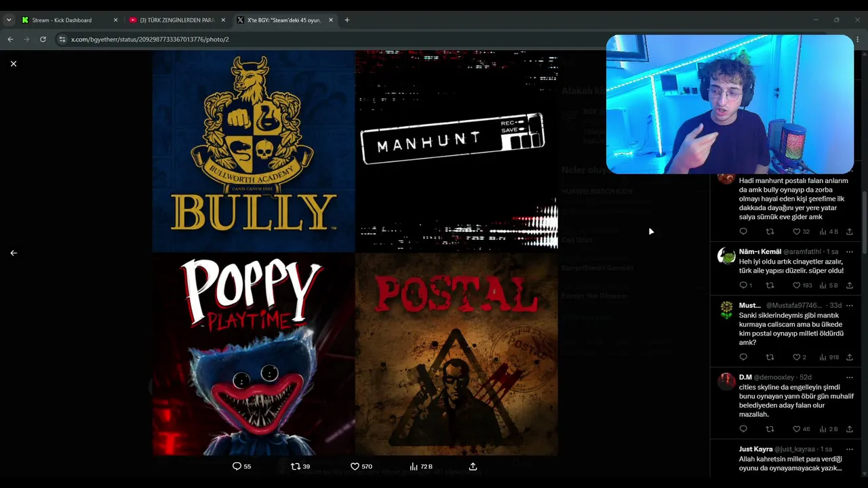Click the replies panel vertical scrollbar
Viewport: 868px width, 488px height.
(864, 224)
